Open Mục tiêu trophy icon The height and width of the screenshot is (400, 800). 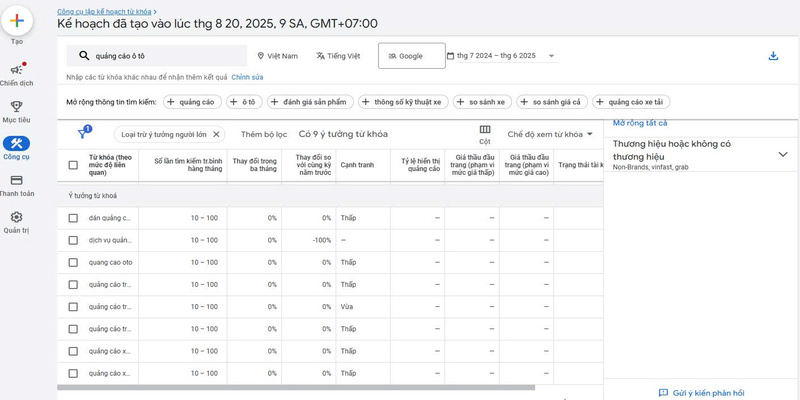pos(16,106)
